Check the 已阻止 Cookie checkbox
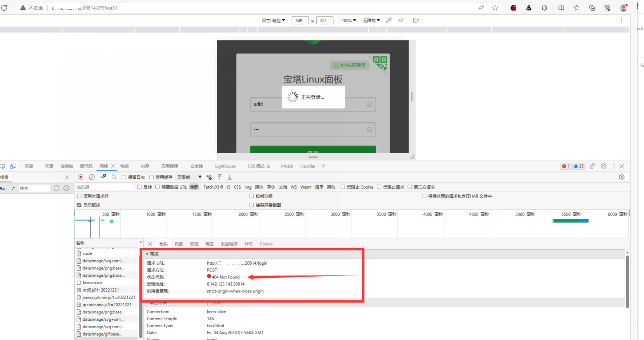Screen dimensions: 644x340 (342, 187)
